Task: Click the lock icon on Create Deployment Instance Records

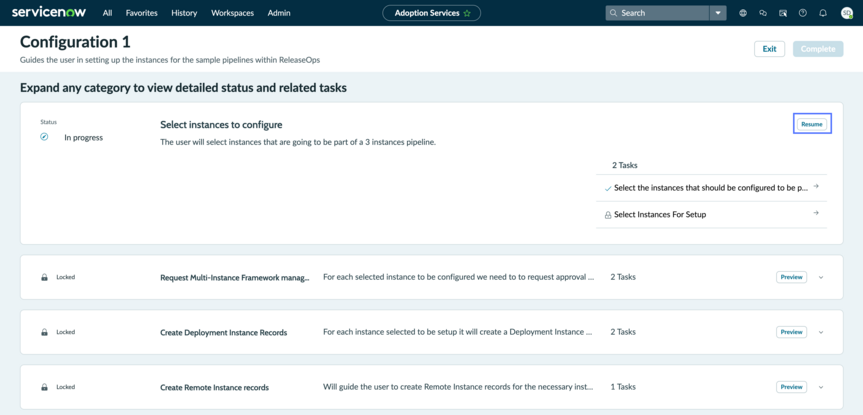Action: coord(44,332)
